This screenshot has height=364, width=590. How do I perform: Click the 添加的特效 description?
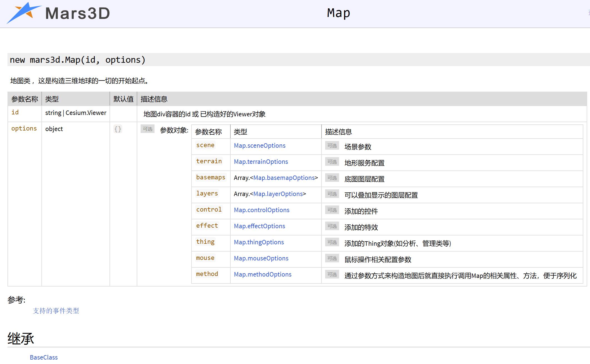(361, 227)
